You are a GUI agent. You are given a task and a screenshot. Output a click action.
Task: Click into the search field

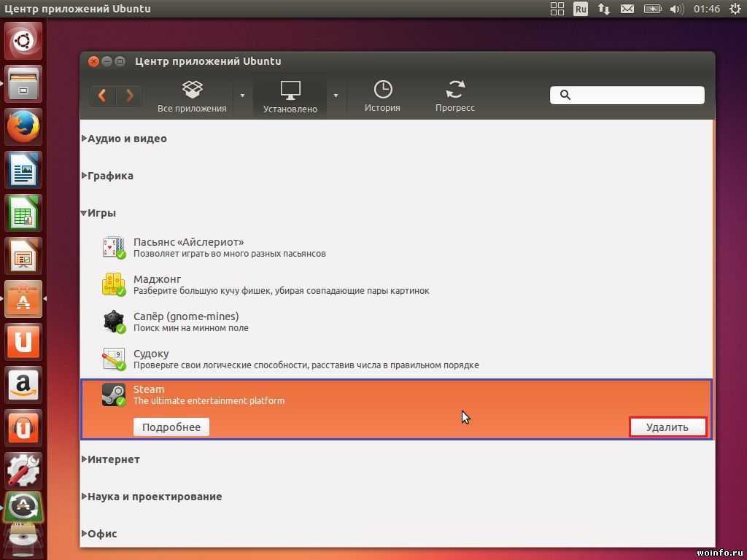[x=627, y=95]
